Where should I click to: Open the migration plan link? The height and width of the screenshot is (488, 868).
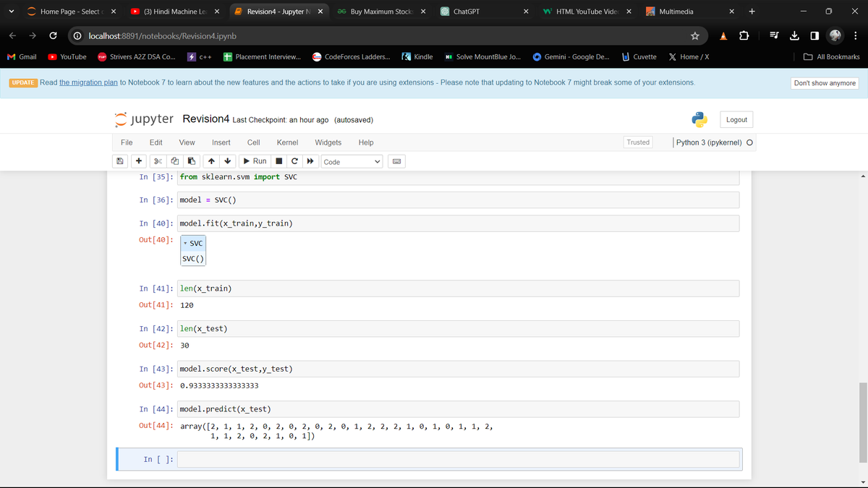point(88,82)
